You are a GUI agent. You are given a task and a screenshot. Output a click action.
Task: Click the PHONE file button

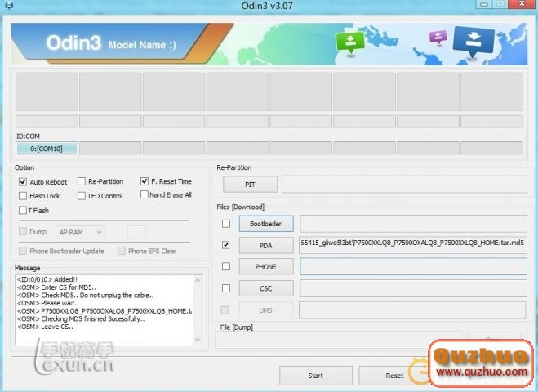[x=266, y=267]
